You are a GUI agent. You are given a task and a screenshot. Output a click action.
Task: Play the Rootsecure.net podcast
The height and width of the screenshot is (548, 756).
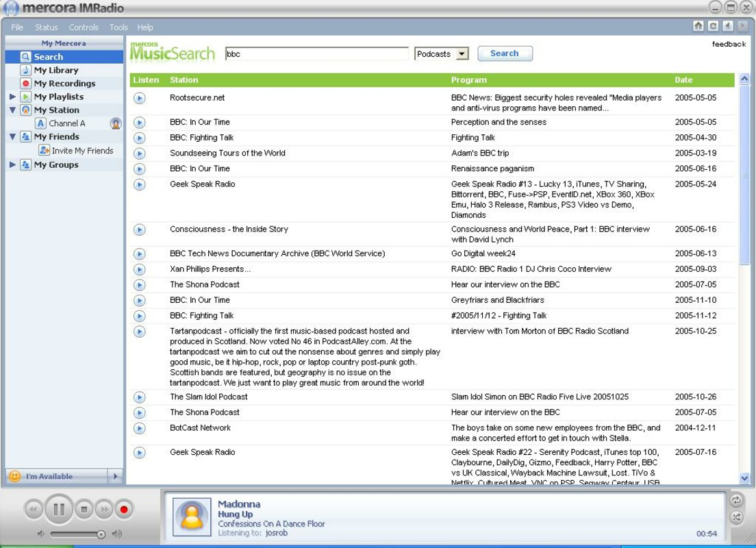139,99
